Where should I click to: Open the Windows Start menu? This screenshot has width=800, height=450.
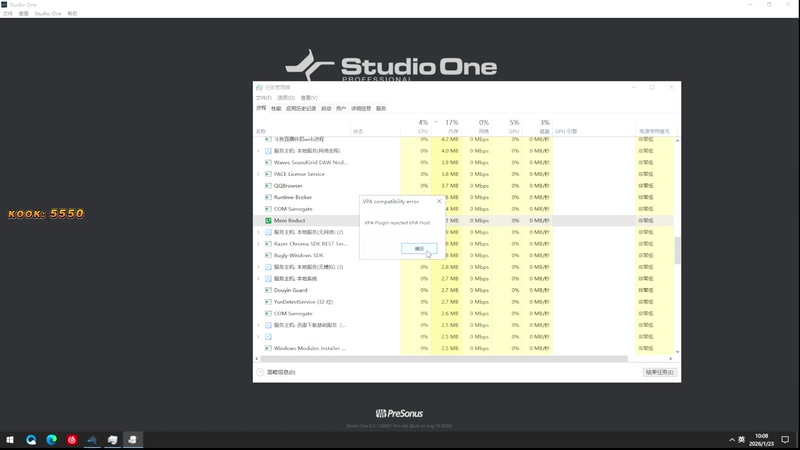coord(10,440)
